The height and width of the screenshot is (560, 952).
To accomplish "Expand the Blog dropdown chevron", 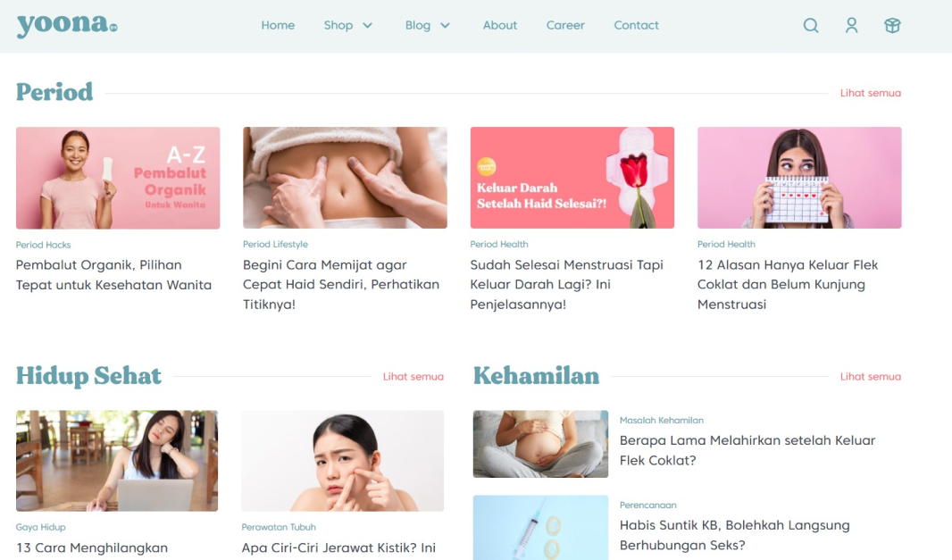I will coord(445,26).
